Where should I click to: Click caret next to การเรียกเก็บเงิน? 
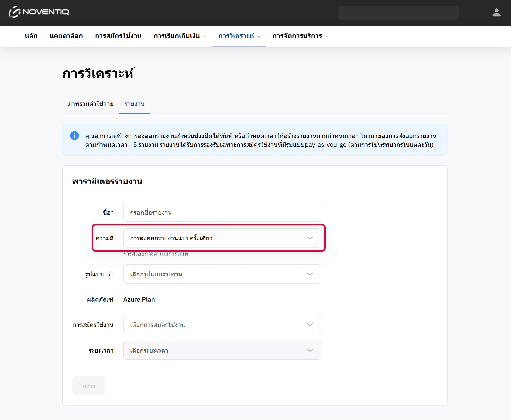[x=205, y=37]
